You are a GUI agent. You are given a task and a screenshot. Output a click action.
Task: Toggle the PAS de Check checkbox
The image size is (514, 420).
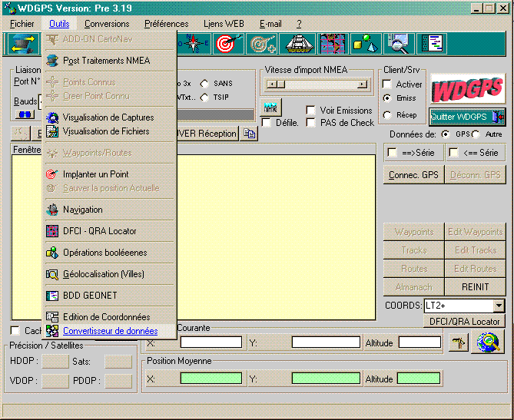coord(311,123)
